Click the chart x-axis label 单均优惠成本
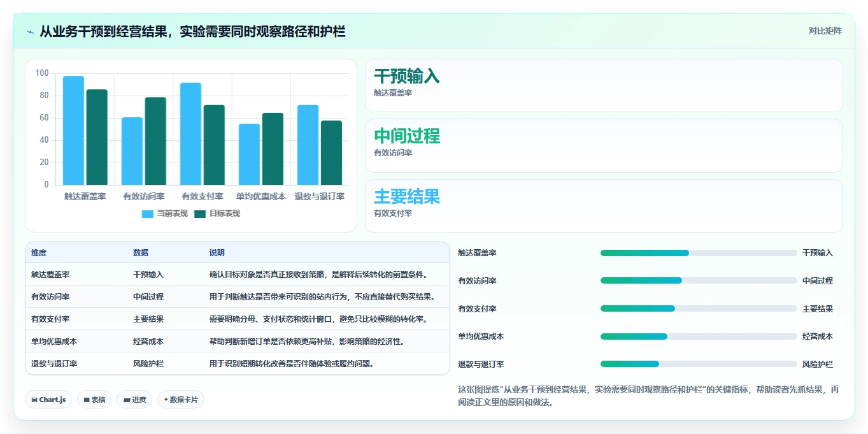Viewport: 868px width, 434px height. click(x=261, y=197)
